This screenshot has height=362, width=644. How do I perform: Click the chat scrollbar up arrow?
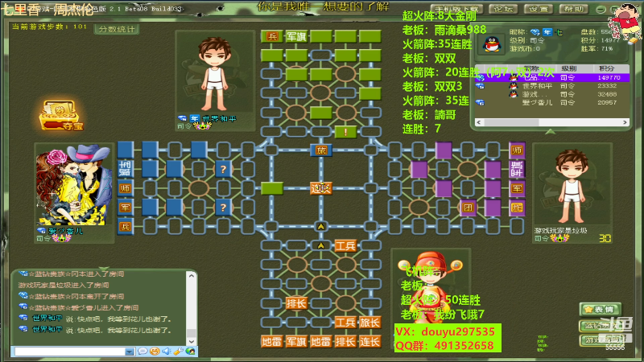192,276
